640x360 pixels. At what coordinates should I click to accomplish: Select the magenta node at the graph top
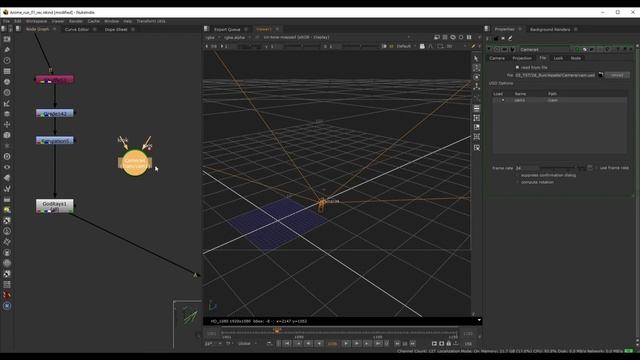click(x=55, y=79)
